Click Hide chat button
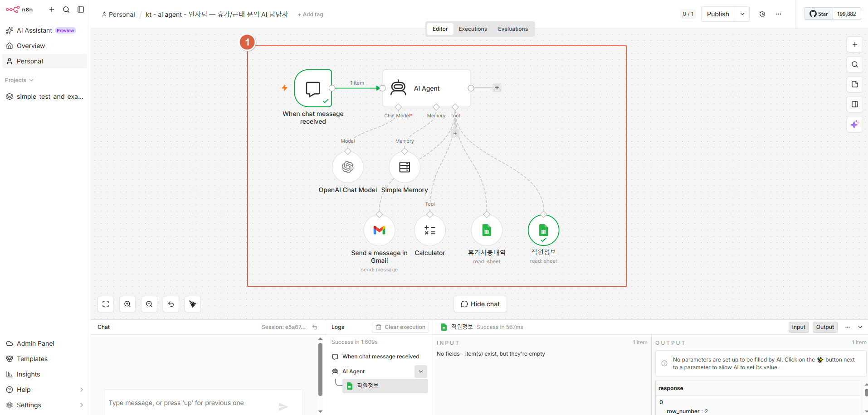The image size is (868, 415). (x=480, y=304)
